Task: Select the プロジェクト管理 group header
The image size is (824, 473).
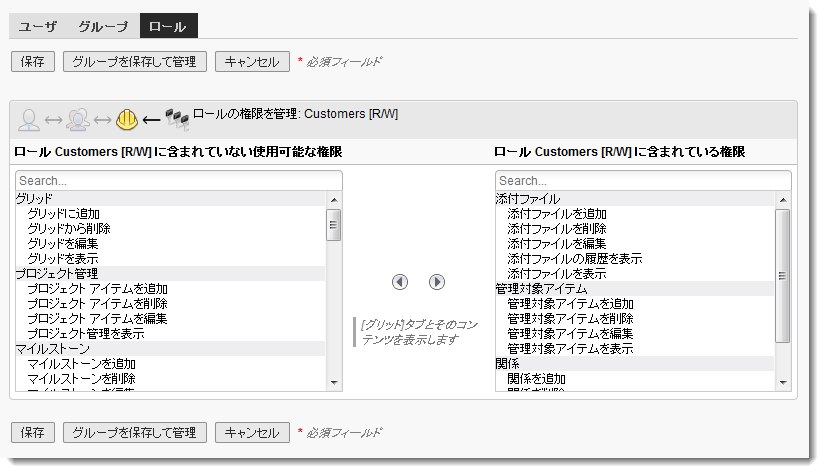Action: pos(170,274)
